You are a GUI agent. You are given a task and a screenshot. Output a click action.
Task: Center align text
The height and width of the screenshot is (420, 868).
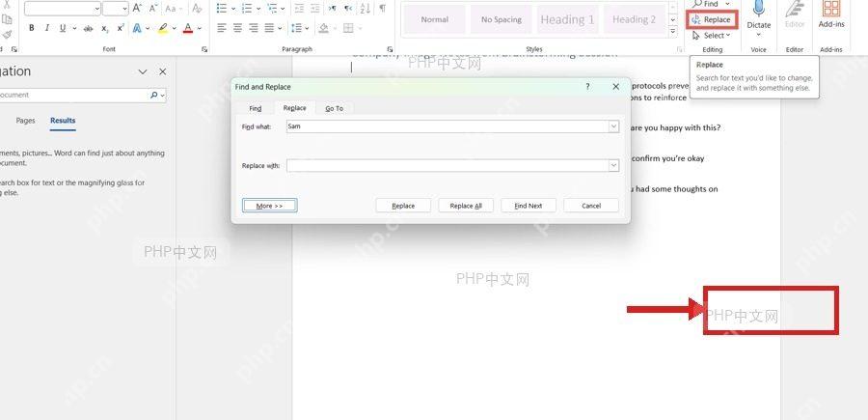click(237, 28)
